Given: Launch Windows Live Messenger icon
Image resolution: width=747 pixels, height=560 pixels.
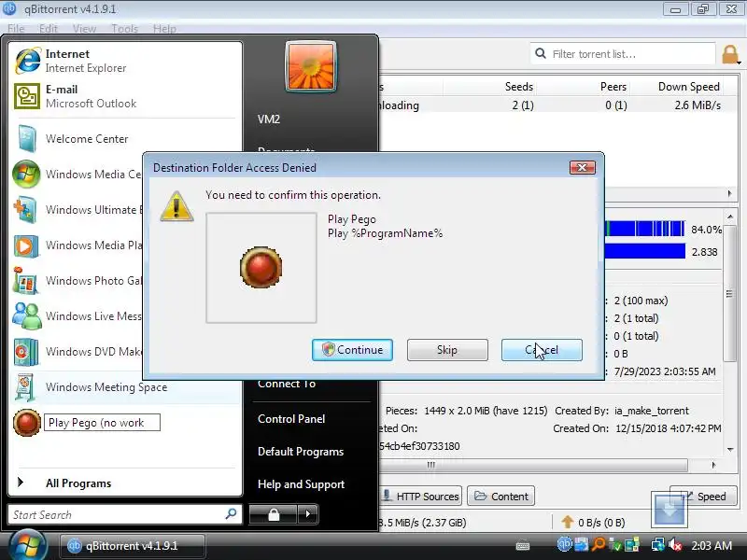Looking at the screenshot, I should click(27, 316).
